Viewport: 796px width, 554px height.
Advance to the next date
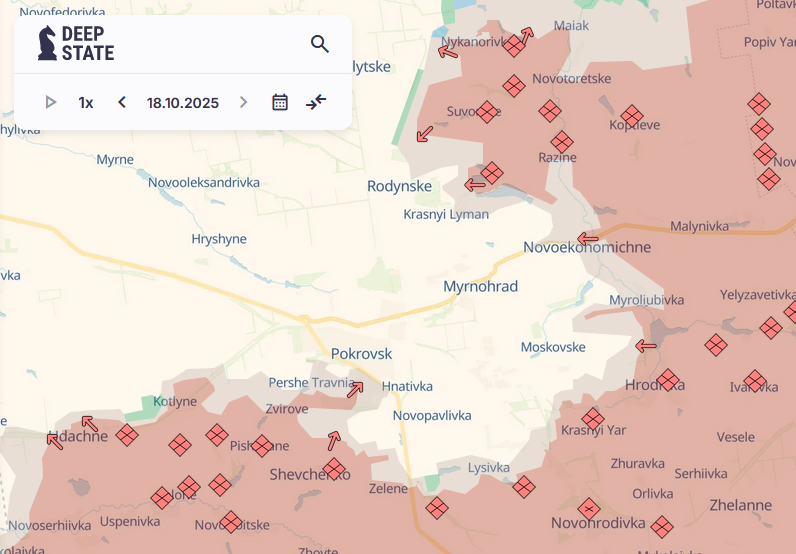point(244,103)
